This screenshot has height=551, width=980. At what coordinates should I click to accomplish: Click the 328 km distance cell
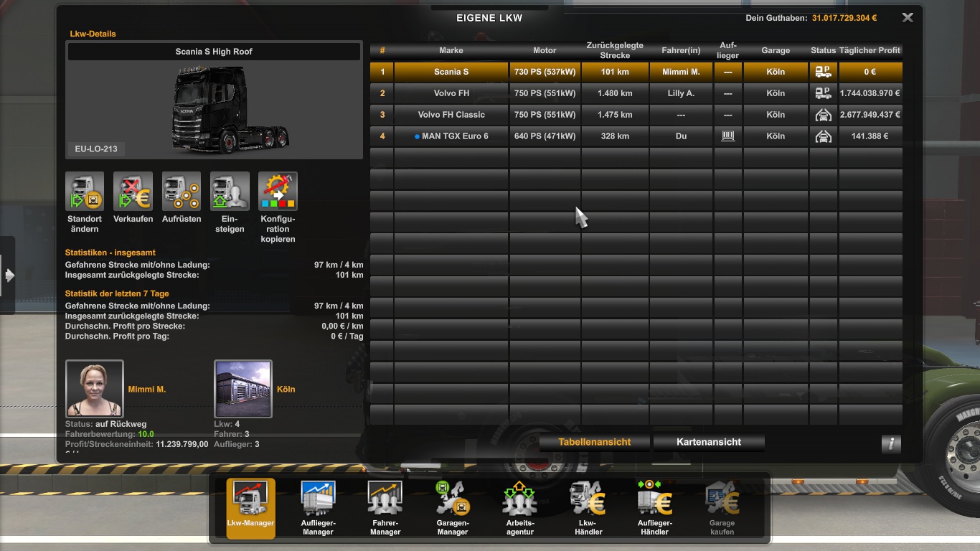[615, 136]
